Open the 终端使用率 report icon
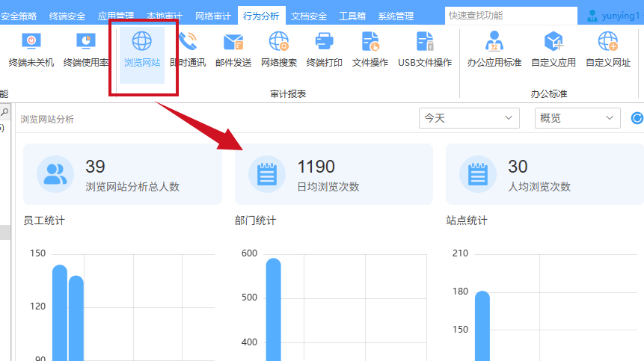 (x=85, y=41)
